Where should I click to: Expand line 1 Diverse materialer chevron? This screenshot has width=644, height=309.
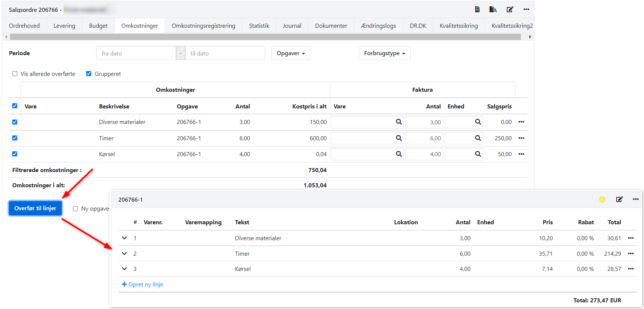[124, 238]
